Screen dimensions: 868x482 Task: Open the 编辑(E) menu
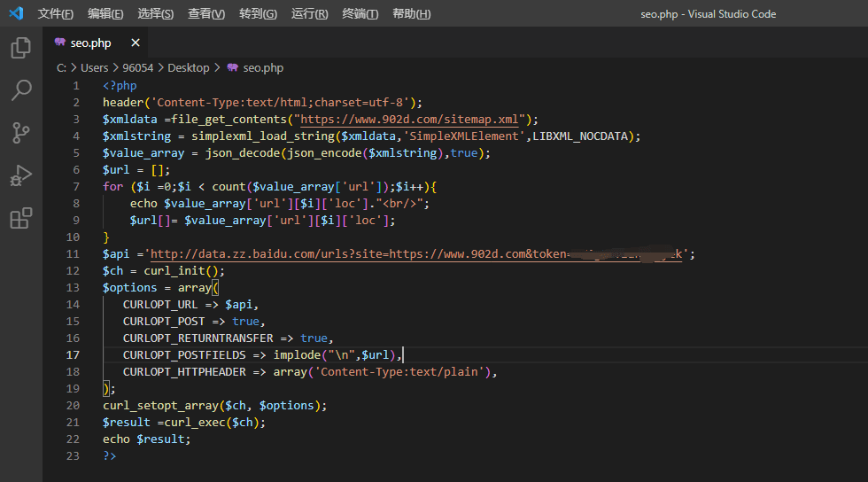[105, 14]
